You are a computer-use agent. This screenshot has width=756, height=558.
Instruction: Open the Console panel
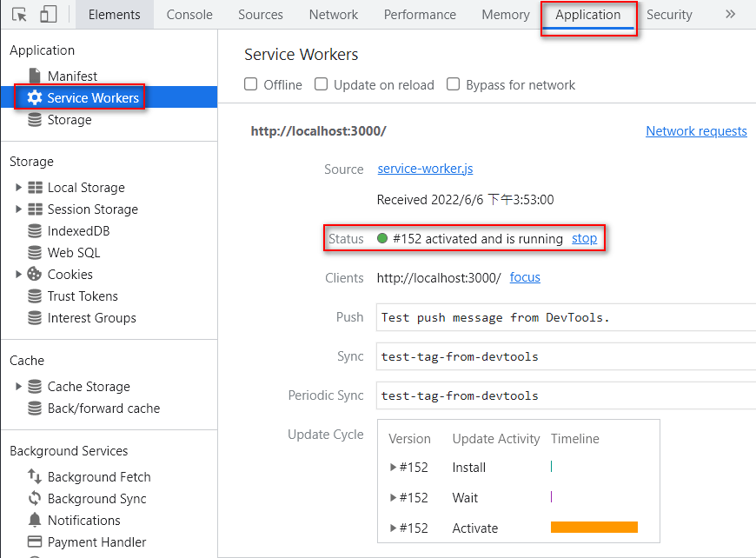(x=189, y=14)
